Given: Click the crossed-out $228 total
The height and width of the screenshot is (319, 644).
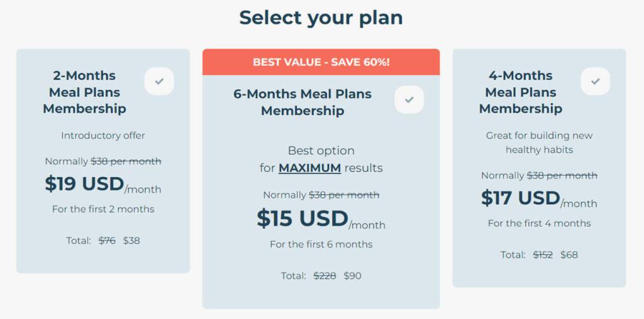Looking at the screenshot, I should pyautogui.click(x=325, y=276).
